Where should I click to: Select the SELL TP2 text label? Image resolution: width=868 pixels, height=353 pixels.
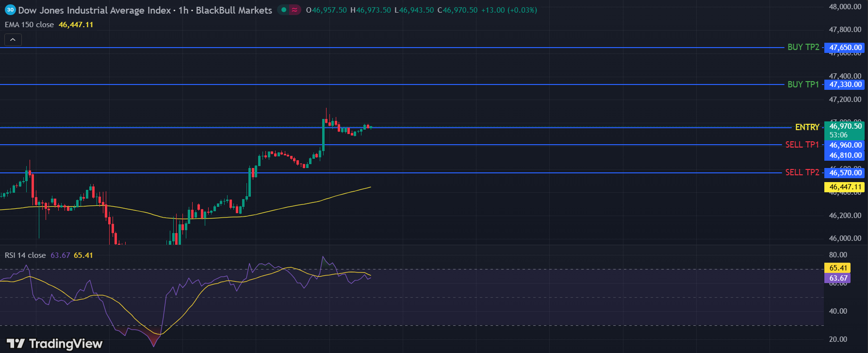click(x=802, y=172)
